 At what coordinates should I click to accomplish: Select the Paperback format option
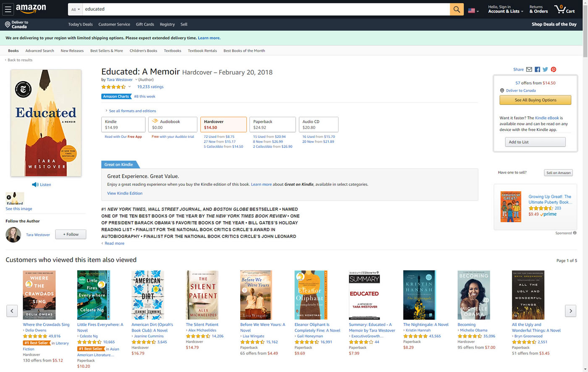tap(272, 124)
